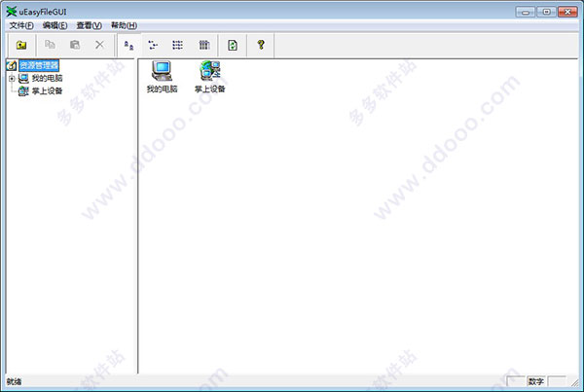Click 掌上设备 label in right pane
The width and height of the screenshot is (584, 392).
tap(210, 89)
